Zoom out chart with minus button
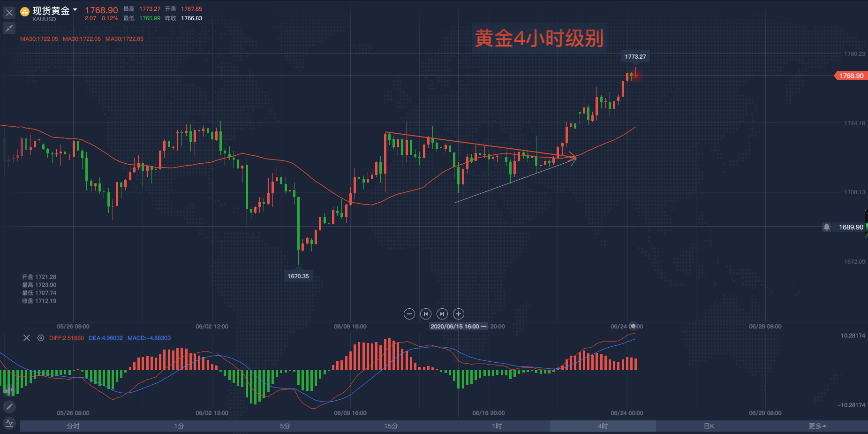Image resolution: width=868 pixels, height=434 pixels. [409, 314]
